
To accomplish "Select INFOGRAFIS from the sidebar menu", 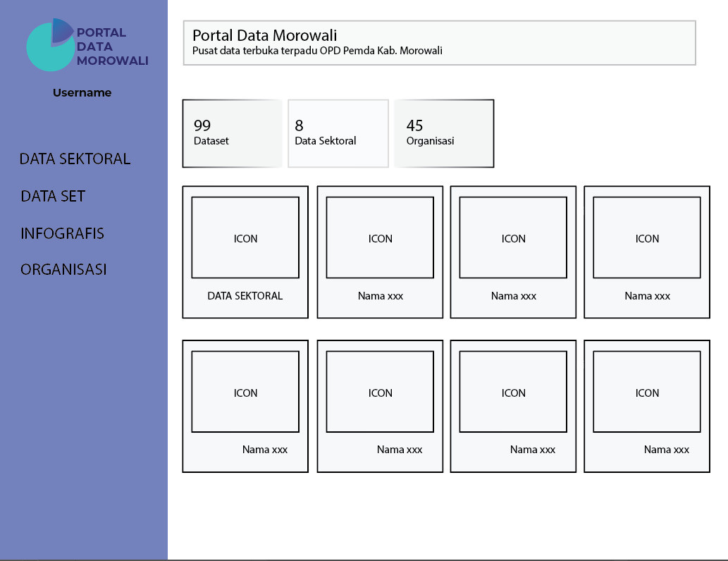I will click(62, 233).
